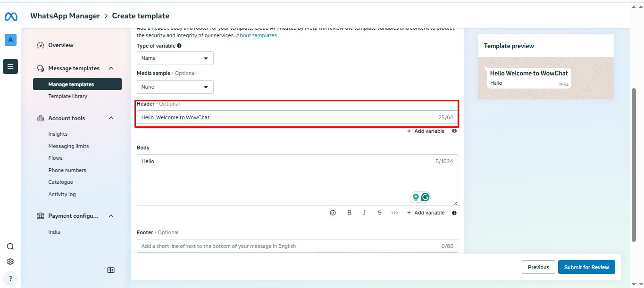Open search via magnifier icon
644x288 pixels.
coord(10,247)
